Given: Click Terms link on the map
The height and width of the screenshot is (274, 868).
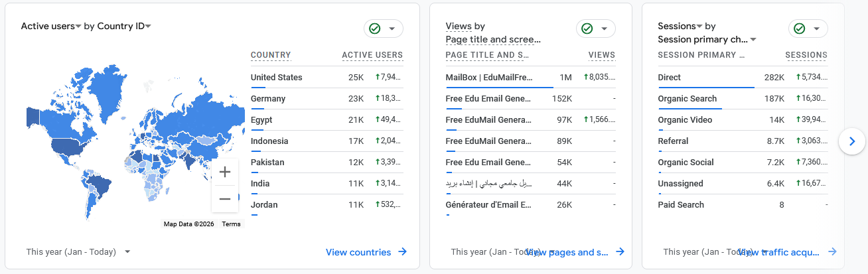Looking at the screenshot, I should [231, 224].
